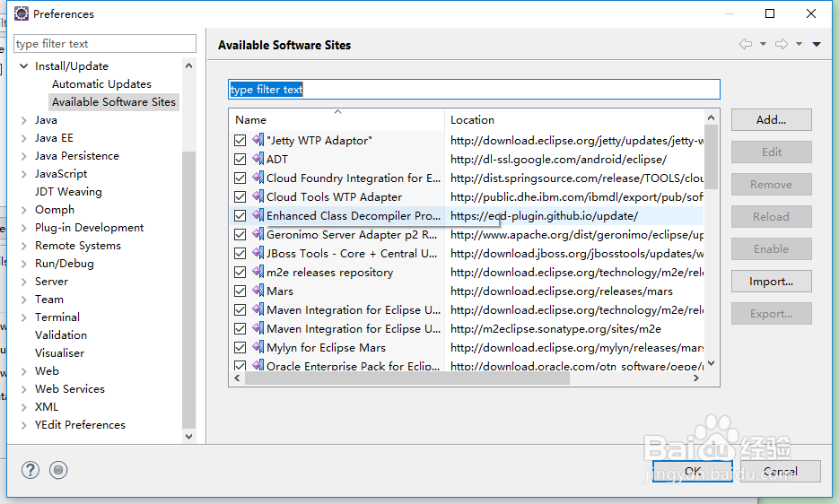This screenshot has height=504, width=839.
Task: Open the view menu dropdown triangle
Action: (817, 44)
